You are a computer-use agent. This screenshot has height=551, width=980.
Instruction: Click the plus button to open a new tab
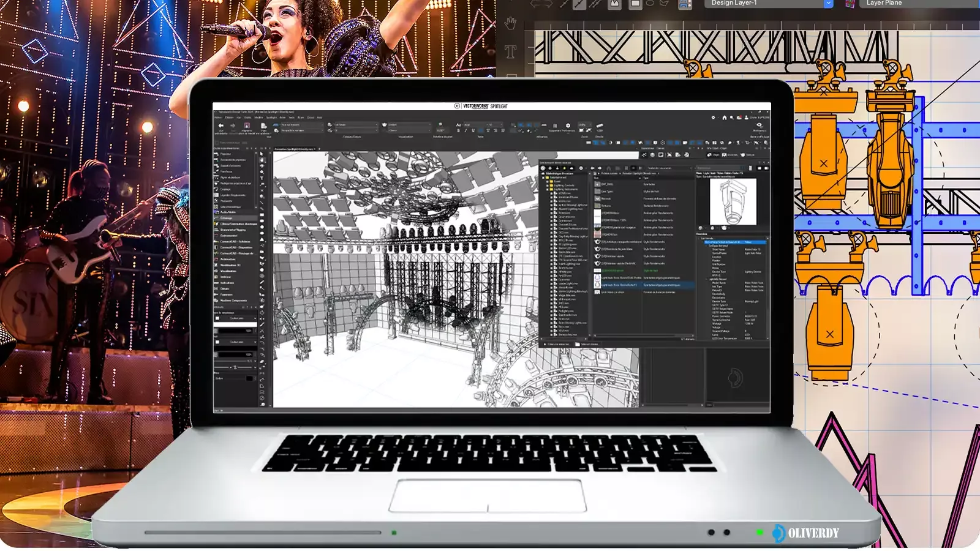coord(319,149)
